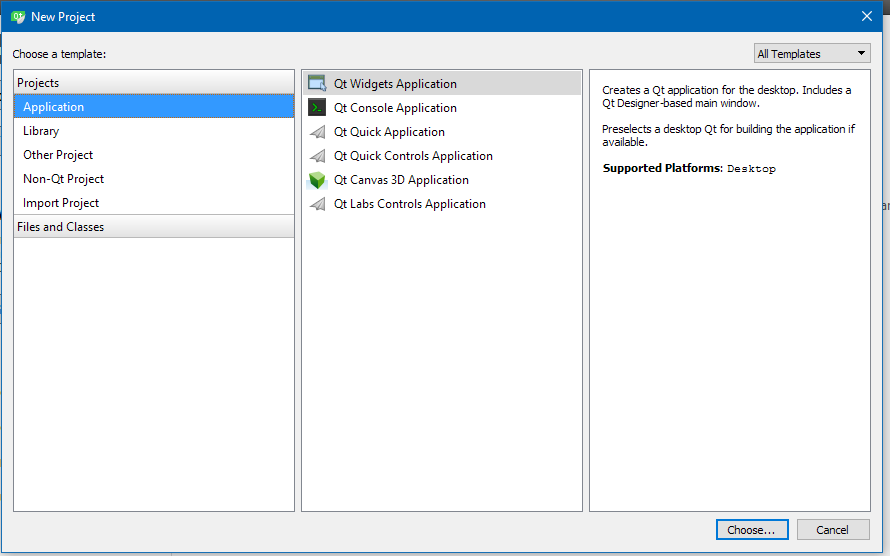Click the Qt Quick Application paper-plane icon

tap(317, 132)
